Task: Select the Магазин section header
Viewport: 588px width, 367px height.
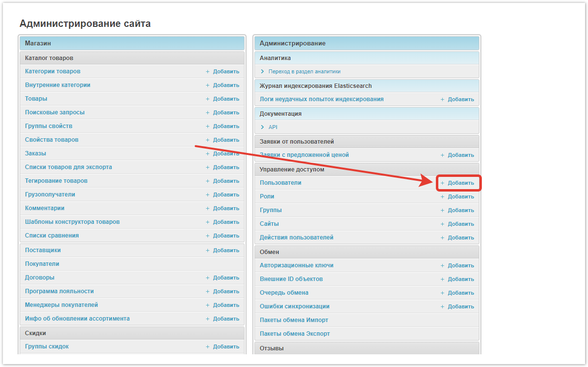Action: click(38, 43)
